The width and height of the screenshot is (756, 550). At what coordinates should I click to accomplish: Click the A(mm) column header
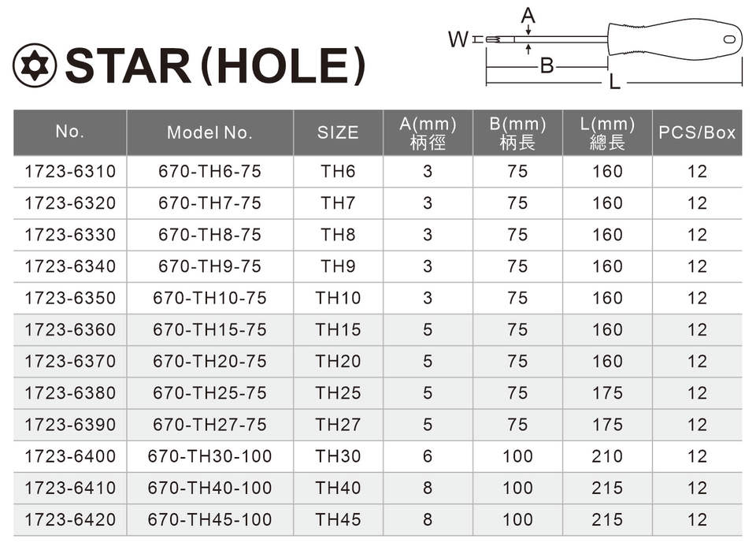tap(428, 132)
